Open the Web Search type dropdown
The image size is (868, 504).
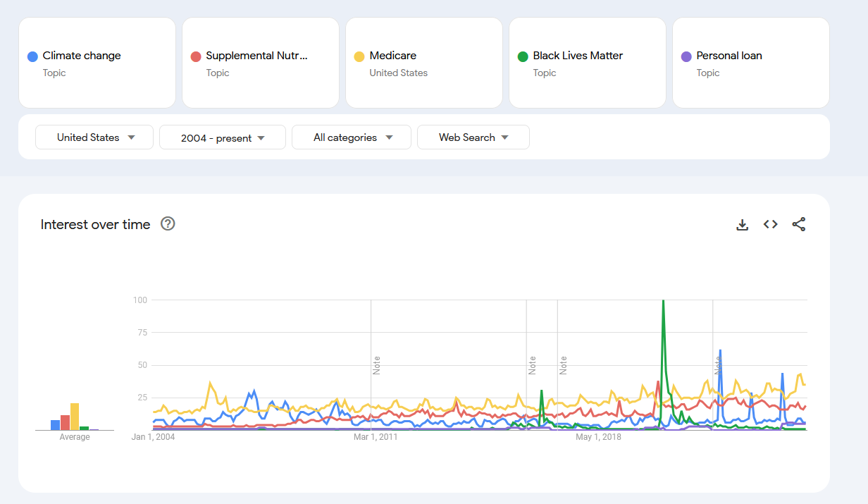click(473, 137)
